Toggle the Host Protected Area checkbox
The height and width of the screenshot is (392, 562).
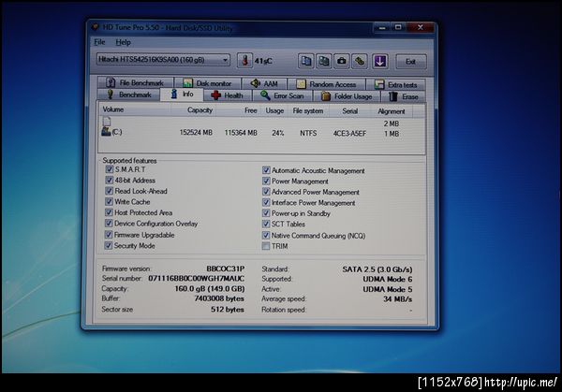(109, 212)
